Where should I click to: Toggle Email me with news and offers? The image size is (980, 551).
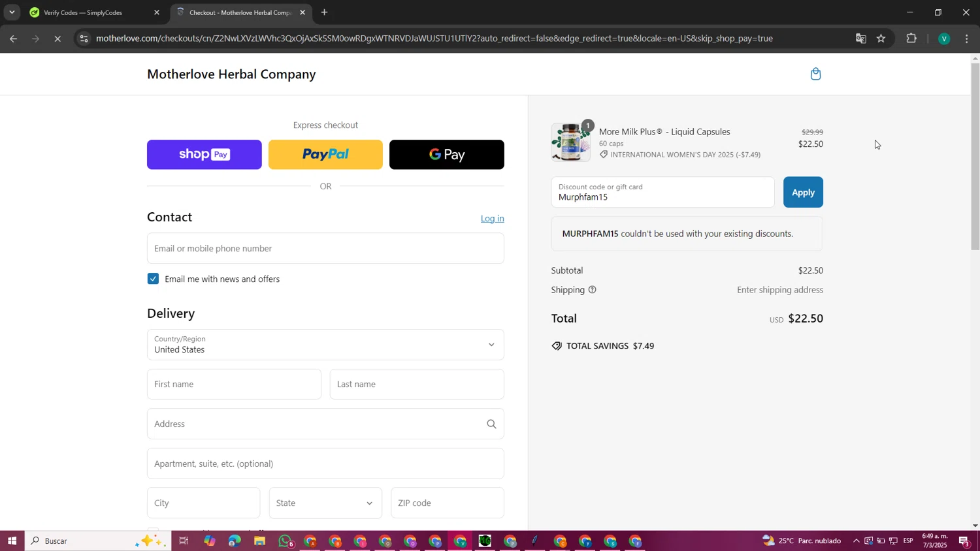[153, 279]
